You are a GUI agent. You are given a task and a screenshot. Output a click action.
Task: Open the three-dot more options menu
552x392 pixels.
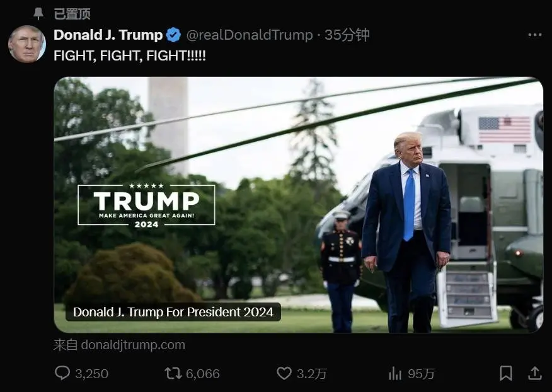(x=535, y=35)
